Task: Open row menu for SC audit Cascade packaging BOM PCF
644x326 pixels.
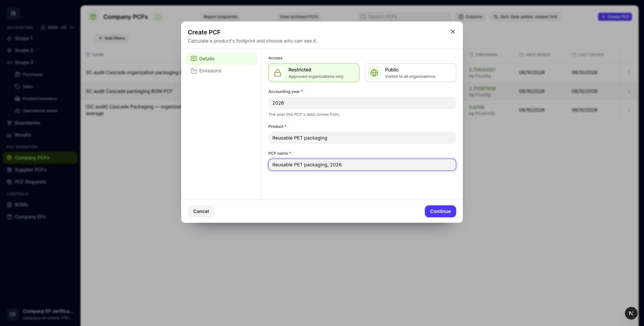Action: point(629,91)
